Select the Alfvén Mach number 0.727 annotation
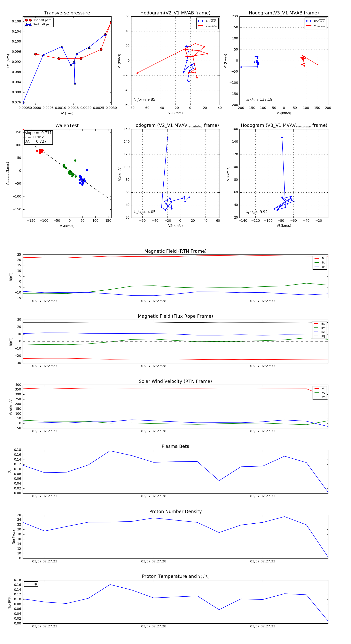Image resolution: width=351 pixels, height=644 pixels. tap(36, 141)
